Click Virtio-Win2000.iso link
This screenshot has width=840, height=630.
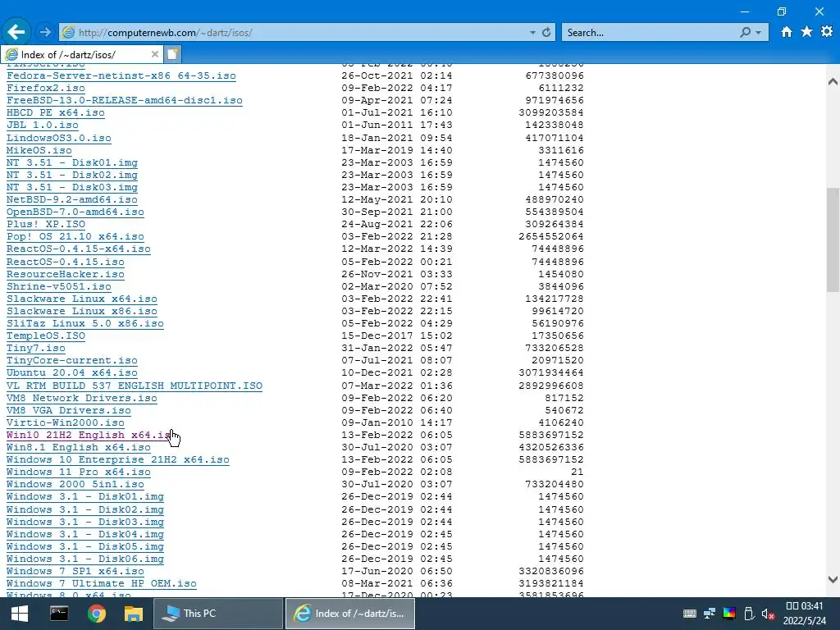(x=66, y=422)
